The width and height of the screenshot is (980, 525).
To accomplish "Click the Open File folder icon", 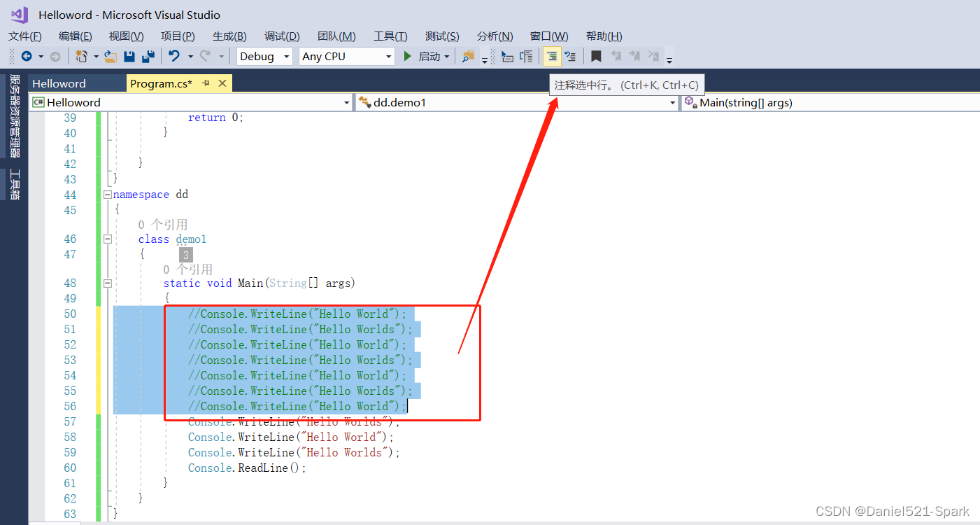I will 111,56.
